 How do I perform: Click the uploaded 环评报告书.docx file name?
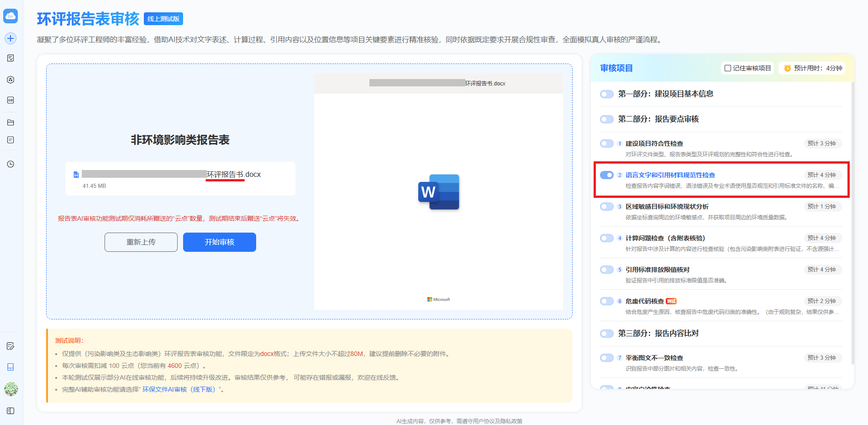(x=233, y=175)
